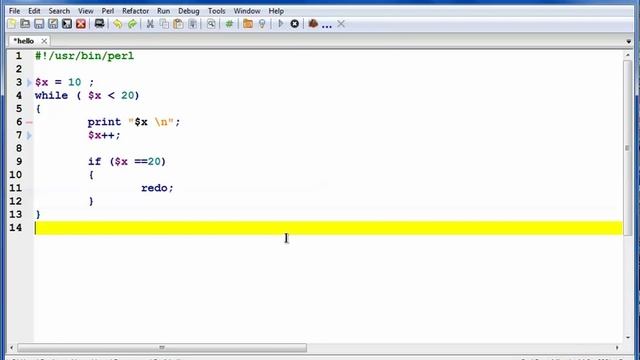Image resolution: width=640 pixels, height=360 pixels.
Task: Click the blue three-dots toolbar icon
Action: [327, 26]
